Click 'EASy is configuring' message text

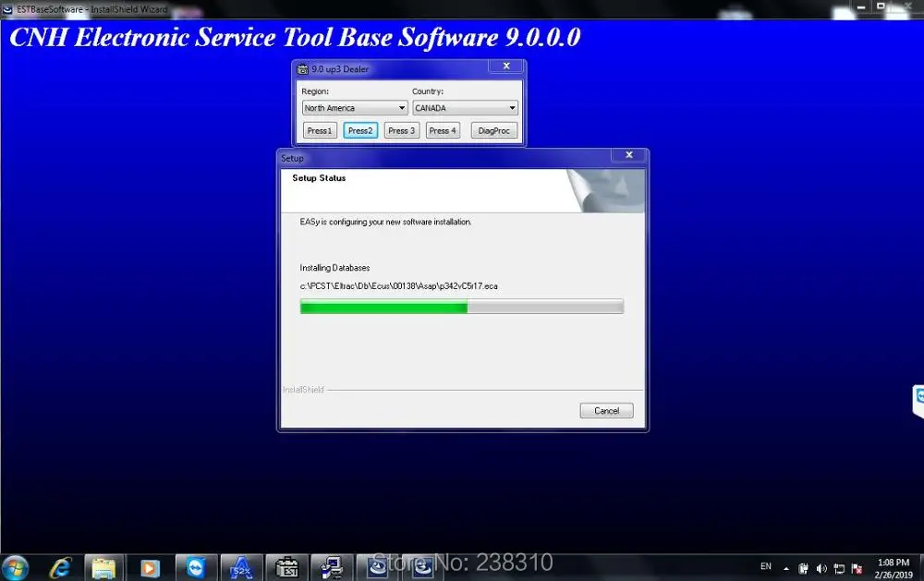[385, 222]
